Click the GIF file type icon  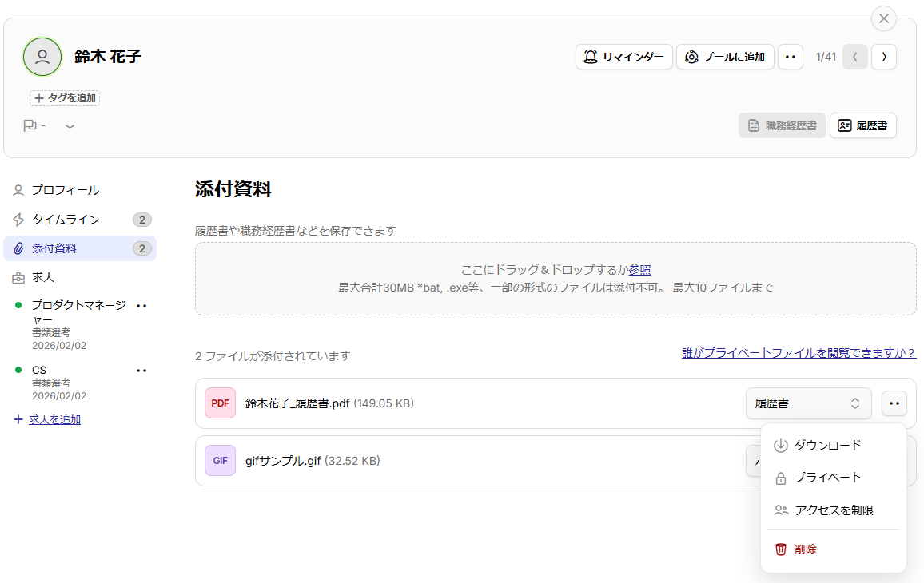click(220, 461)
